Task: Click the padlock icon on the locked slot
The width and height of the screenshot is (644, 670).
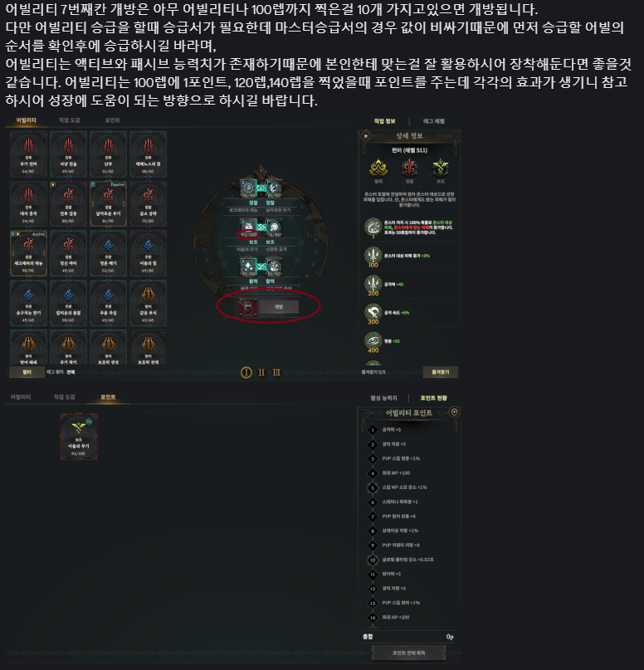Action: [x=247, y=307]
